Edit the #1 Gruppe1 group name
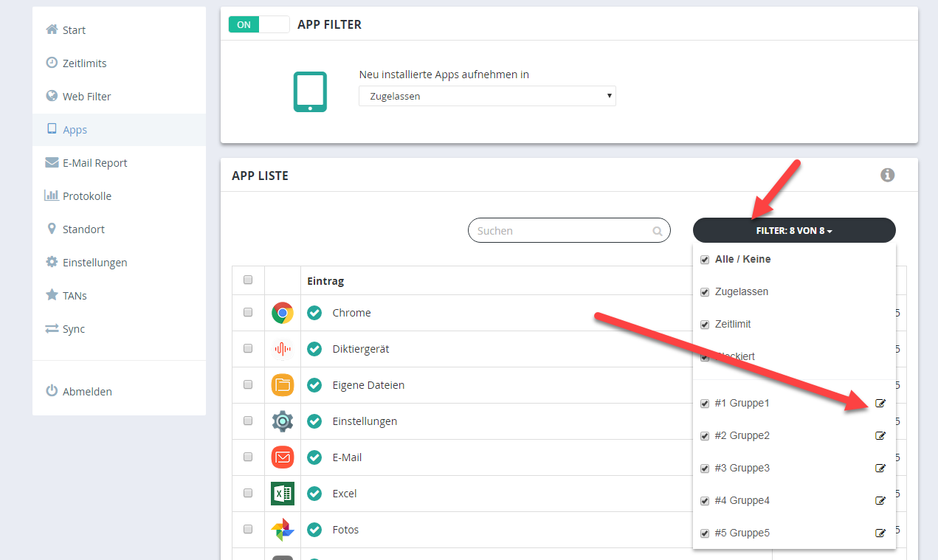Image resolution: width=938 pixels, height=560 pixels. pyautogui.click(x=880, y=403)
